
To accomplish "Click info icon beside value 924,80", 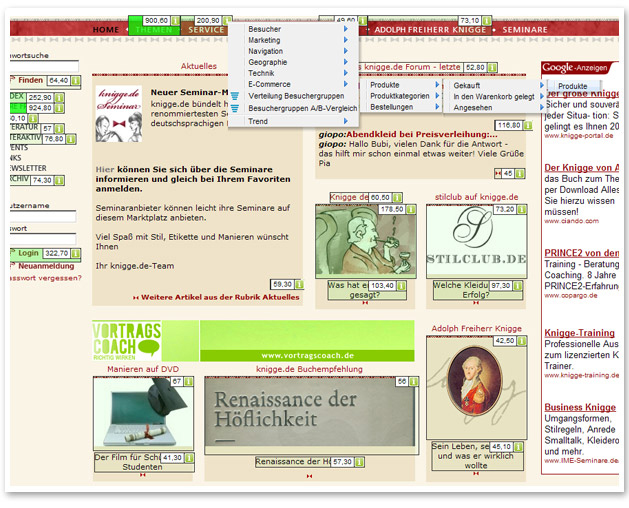I will tap(59, 108).
